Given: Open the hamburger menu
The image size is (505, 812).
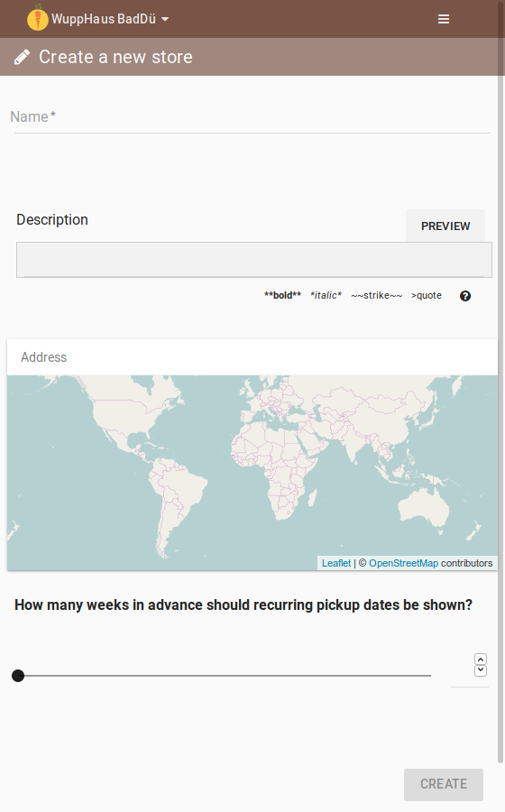Looking at the screenshot, I should click(444, 19).
